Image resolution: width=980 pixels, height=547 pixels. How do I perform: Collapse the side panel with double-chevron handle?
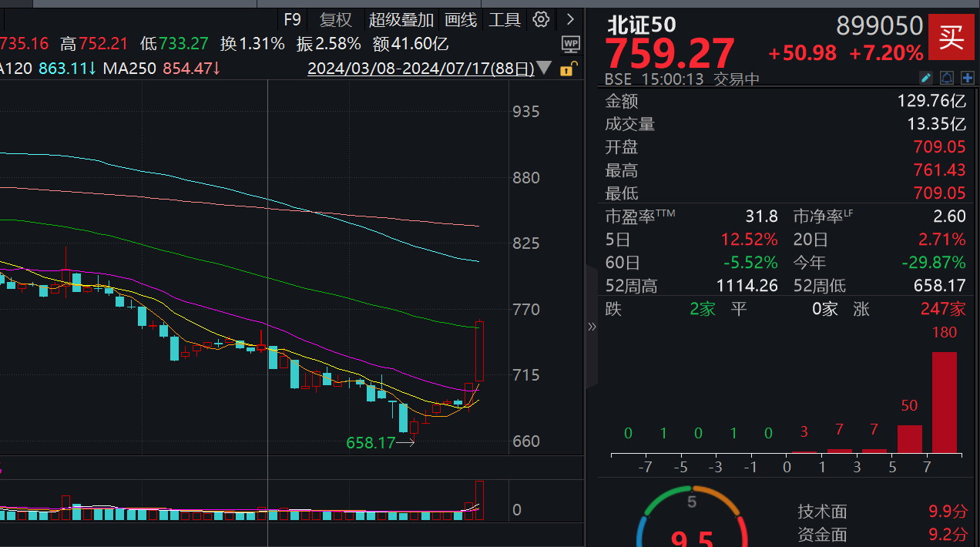(592, 327)
